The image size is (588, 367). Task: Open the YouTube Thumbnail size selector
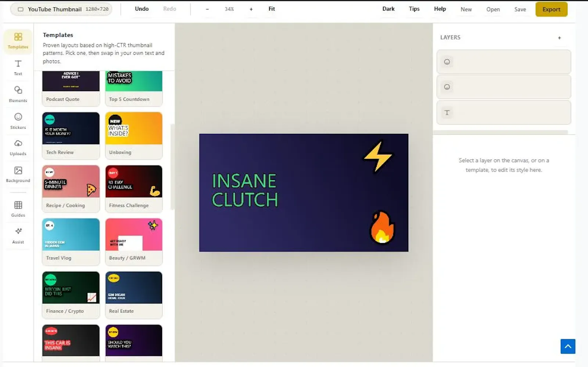[x=61, y=9]
